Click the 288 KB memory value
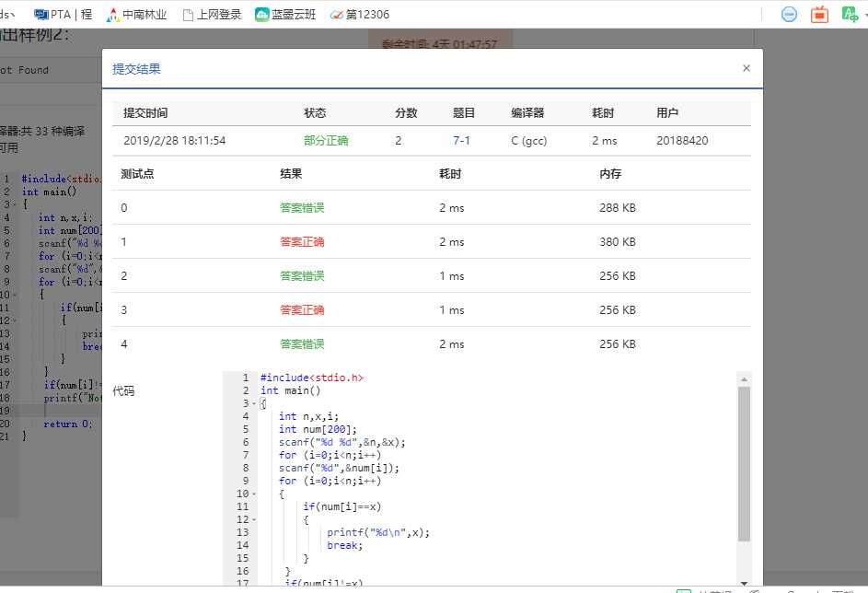The height and width of the screenshot is (593, 868). click(x=618, y=207)
